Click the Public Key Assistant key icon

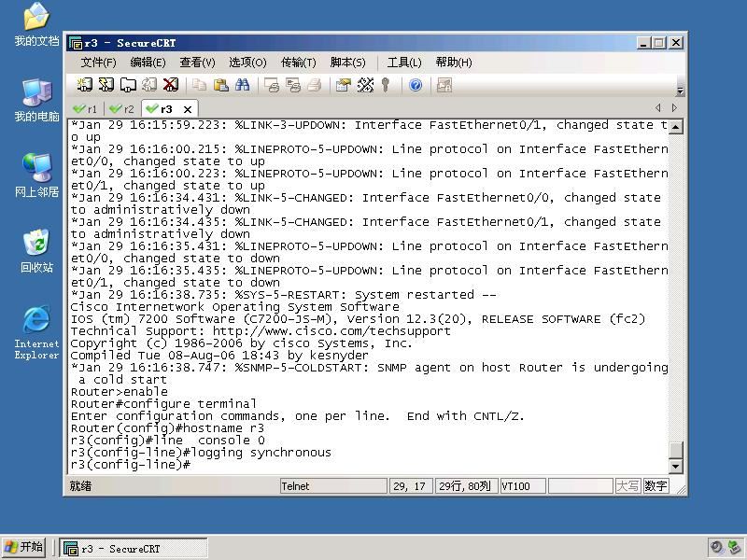click(386, 85)
